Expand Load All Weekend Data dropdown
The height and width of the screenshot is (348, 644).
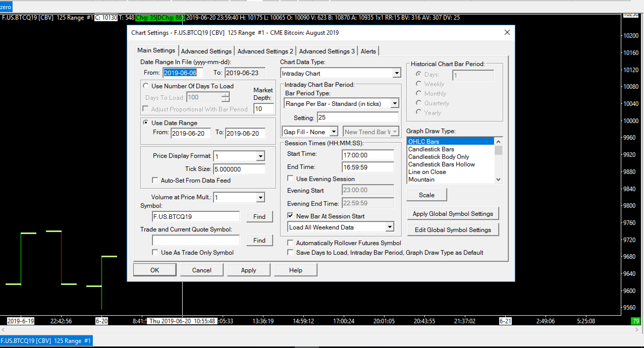coord(390,227)
